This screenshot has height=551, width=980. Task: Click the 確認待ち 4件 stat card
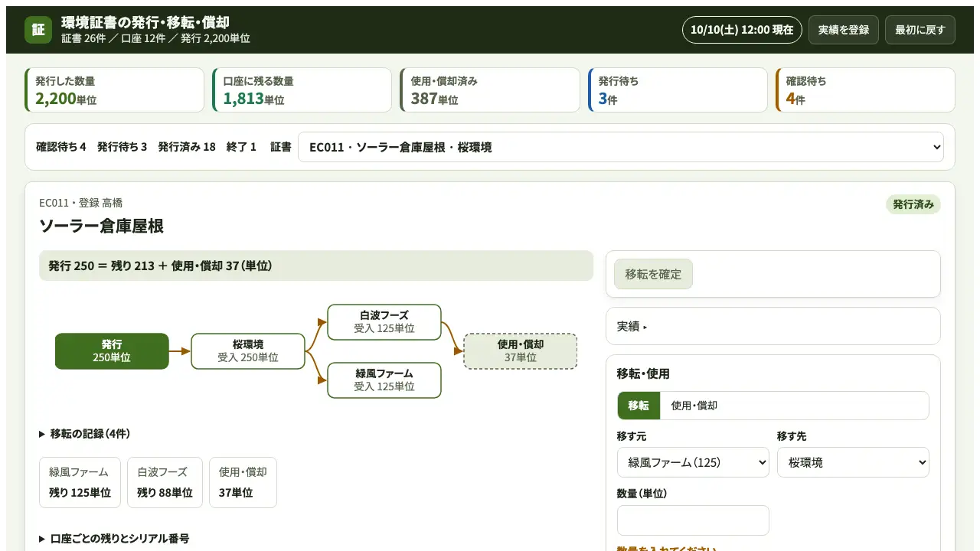coord(865,90)
